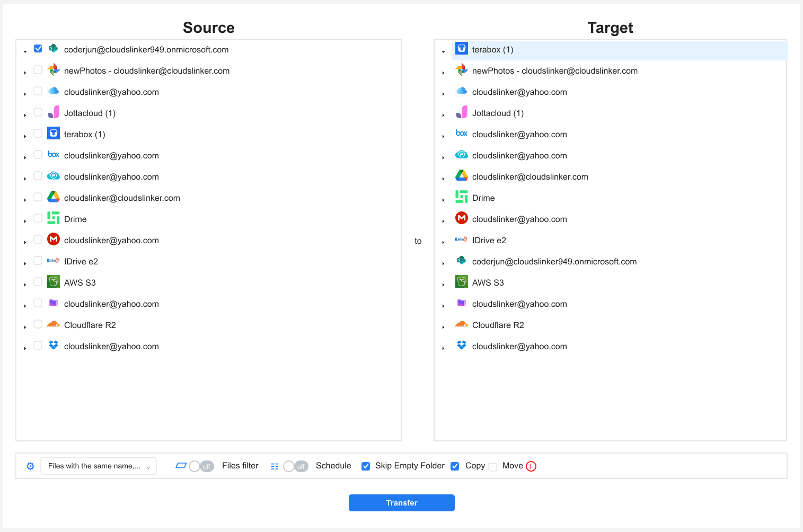Click the AWS S3 icon in Source list
The height and width of the screenshot is (532, 803).
[x=54, y=281]
